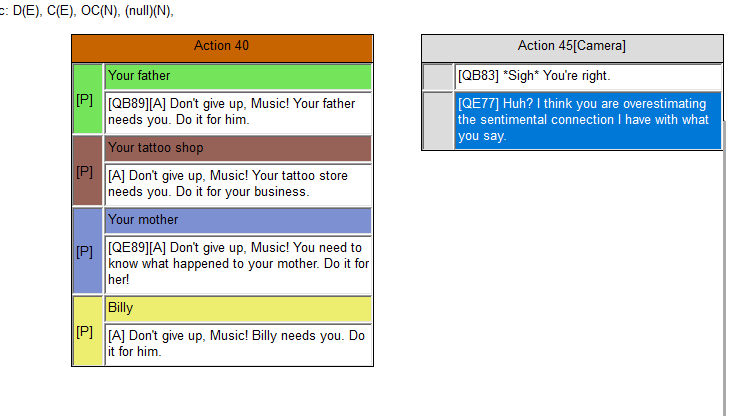Image resolution: width=749 pixels, height=416 pixels.
Task: Click the [QE89] line about your mother
Action: coord(238,265)
